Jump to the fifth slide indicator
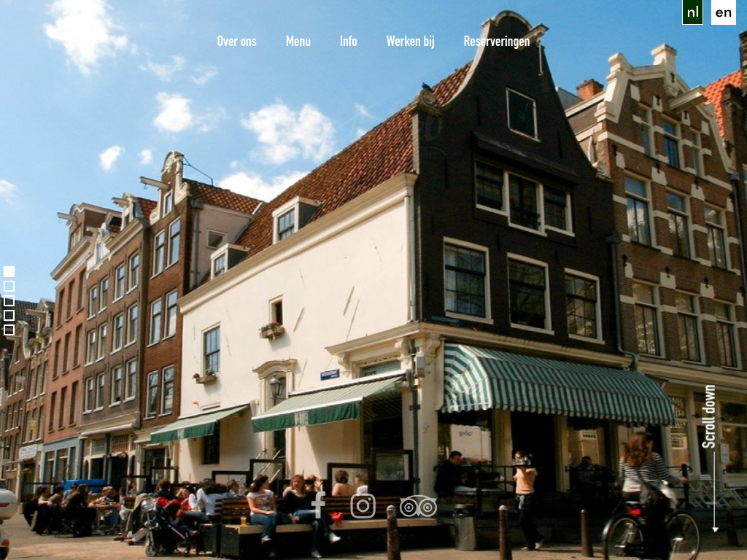 [x=9, y=330]
